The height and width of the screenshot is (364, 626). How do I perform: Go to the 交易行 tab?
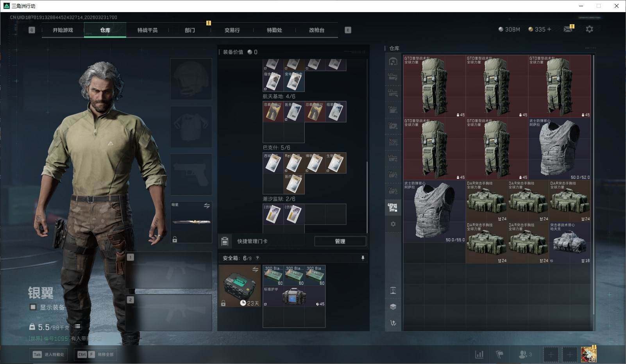coord(232,30)
